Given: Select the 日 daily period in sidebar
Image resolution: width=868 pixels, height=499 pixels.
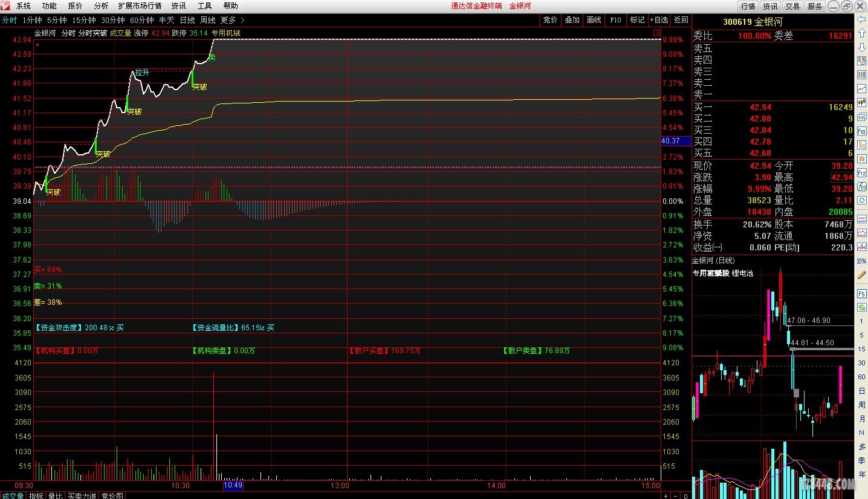Looking at the screenshot, I should [x=861, y=391].
